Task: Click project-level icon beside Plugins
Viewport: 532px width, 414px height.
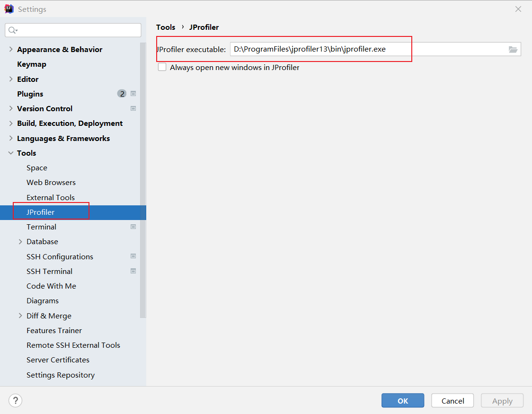Action: tap(133, 94)
